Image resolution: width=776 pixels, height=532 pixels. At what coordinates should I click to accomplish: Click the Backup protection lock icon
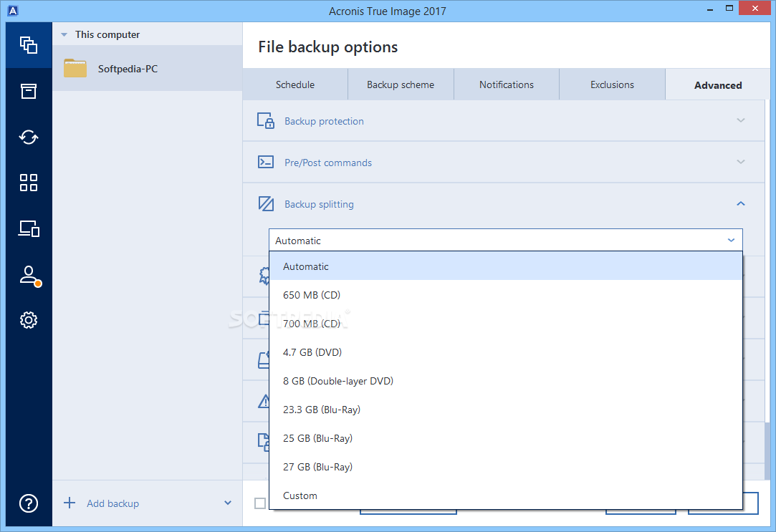[266, 120]
